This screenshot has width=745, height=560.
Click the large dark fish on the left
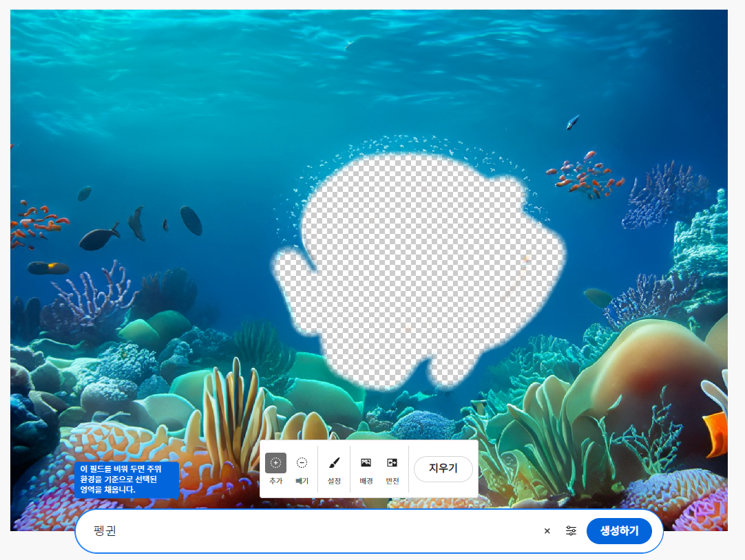[x=98, y=239]
